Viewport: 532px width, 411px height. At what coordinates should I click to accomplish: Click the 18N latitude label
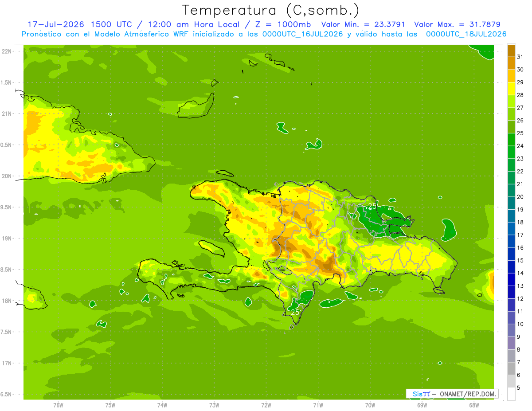[x=6, y=301]
